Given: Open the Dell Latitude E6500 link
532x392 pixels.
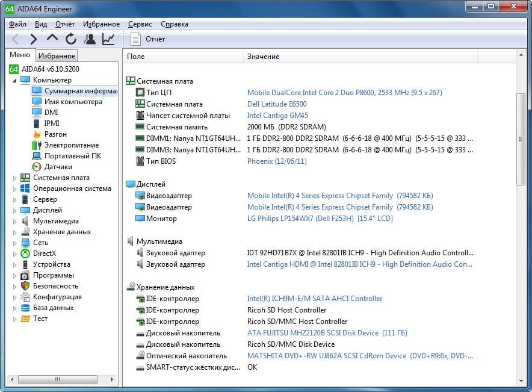Looking at the screenshot, I should (x=277, y=104).
